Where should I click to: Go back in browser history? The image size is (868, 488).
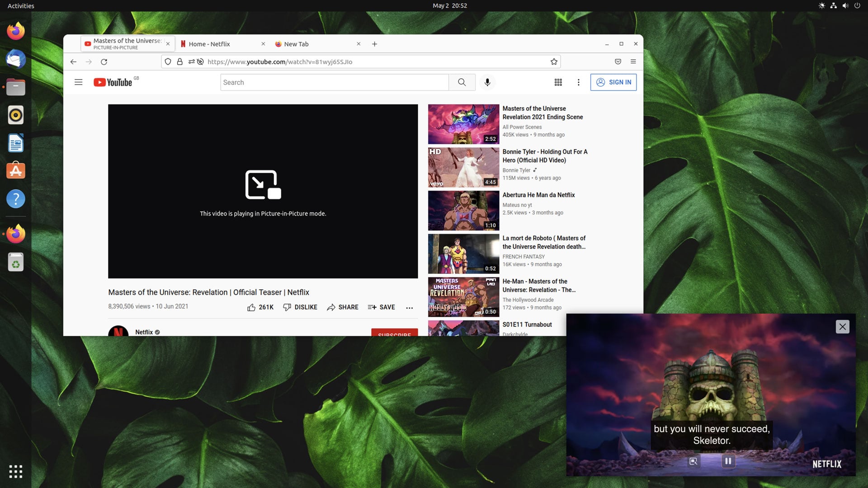(x=73, y=62)
